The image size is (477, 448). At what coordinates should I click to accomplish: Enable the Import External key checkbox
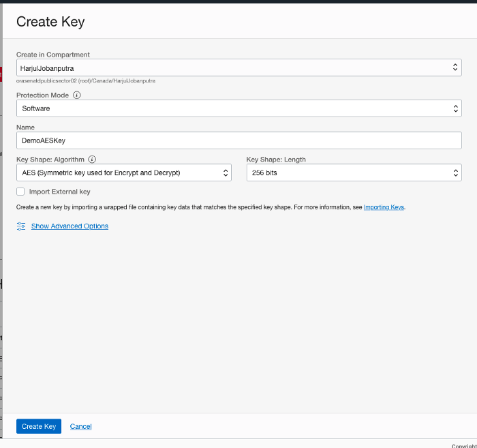[x=20, y=192]
